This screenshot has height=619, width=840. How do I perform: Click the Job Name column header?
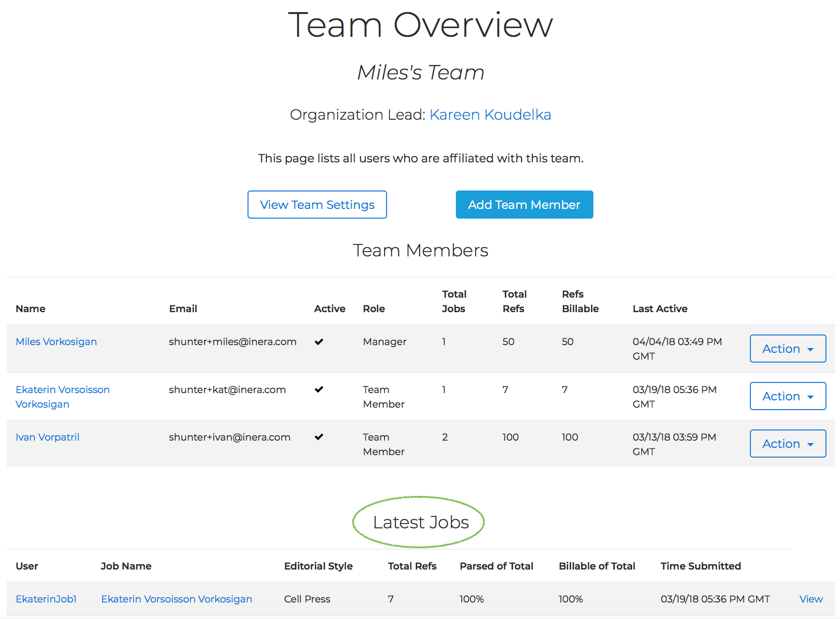[x=126, y=566]
